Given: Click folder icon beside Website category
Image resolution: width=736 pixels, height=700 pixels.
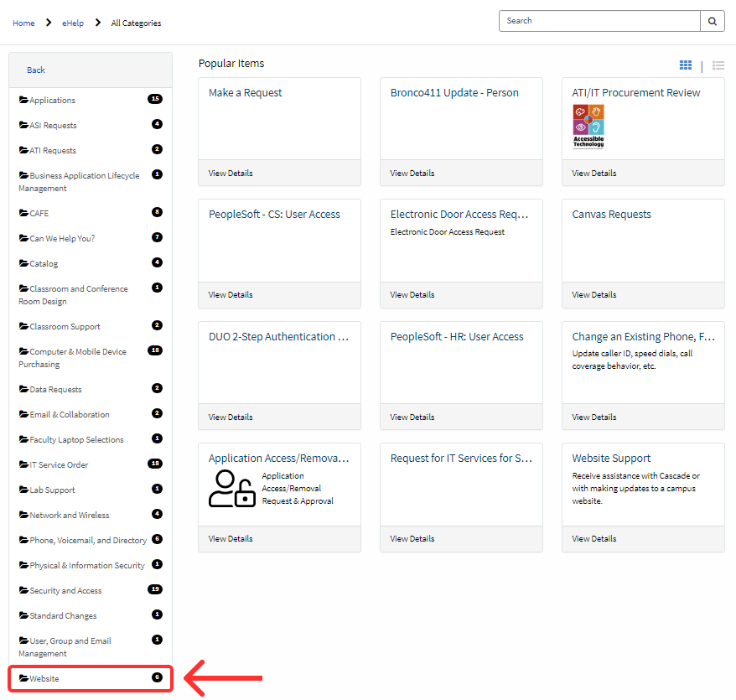Looking at the screenshot, I should 23,678.
